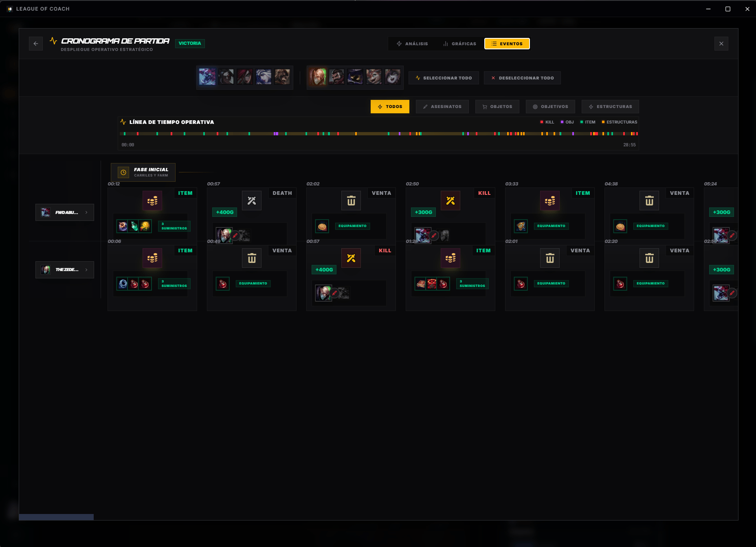Click the killer portrait on the 02:50 KILL card

pyautogui.click(x=423, y=236)
